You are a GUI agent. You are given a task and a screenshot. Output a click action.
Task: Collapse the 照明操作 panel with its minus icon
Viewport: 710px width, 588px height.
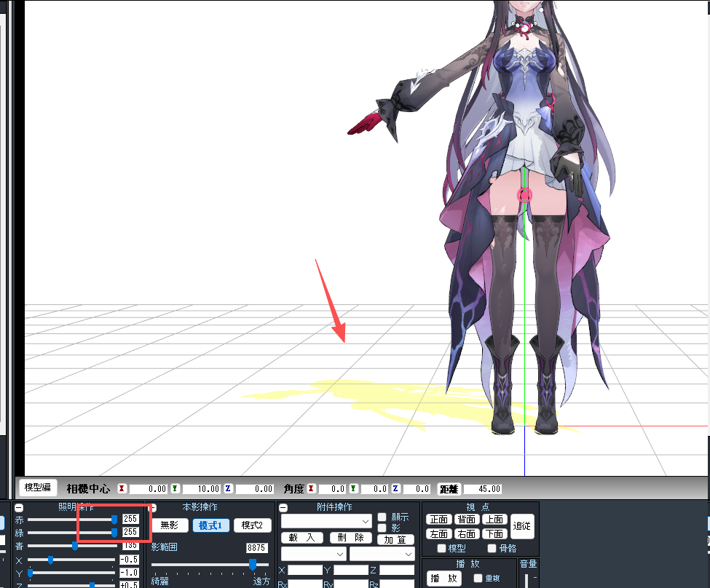tap(19, 508)
